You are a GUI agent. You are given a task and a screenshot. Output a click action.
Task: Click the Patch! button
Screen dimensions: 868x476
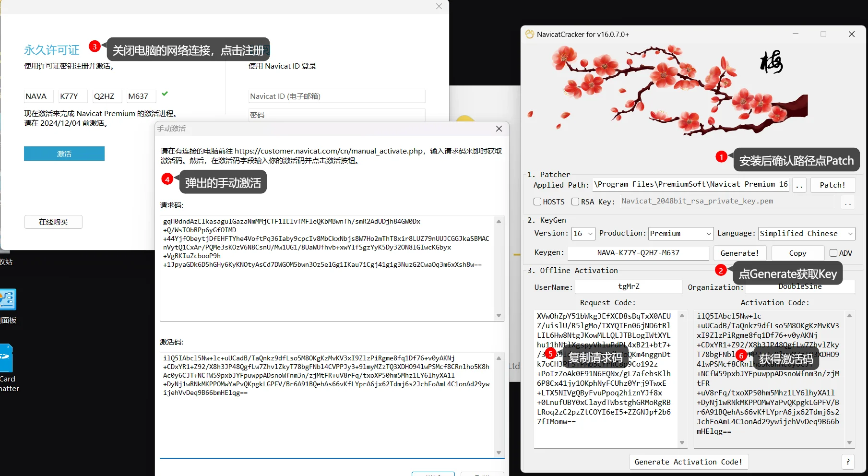pos(832,185)
